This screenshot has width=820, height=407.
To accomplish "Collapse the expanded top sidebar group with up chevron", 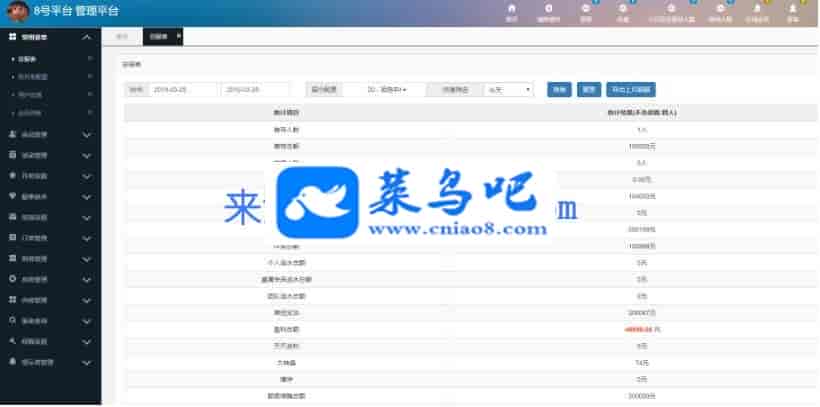I will pyautogui.click(x=87, y=37).
